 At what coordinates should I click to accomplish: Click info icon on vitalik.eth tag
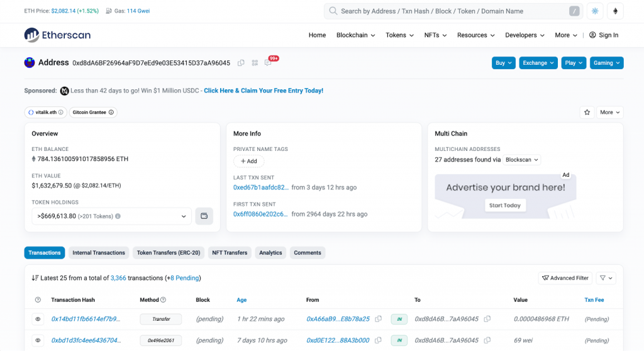click(x=61, y=112)
